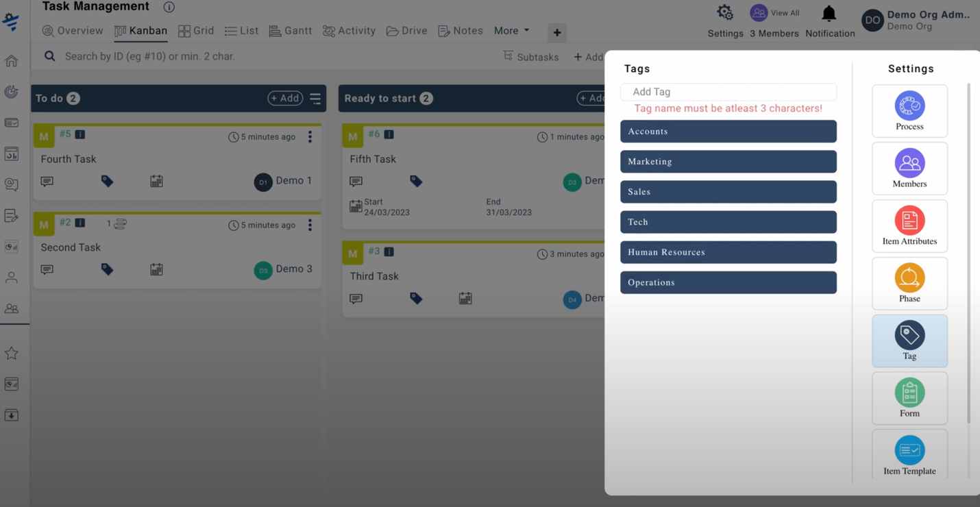Image resolution: width=980 pixels, height=507 pixels.
Task: Select the Tech tag
Action: [x=728, y=222]
